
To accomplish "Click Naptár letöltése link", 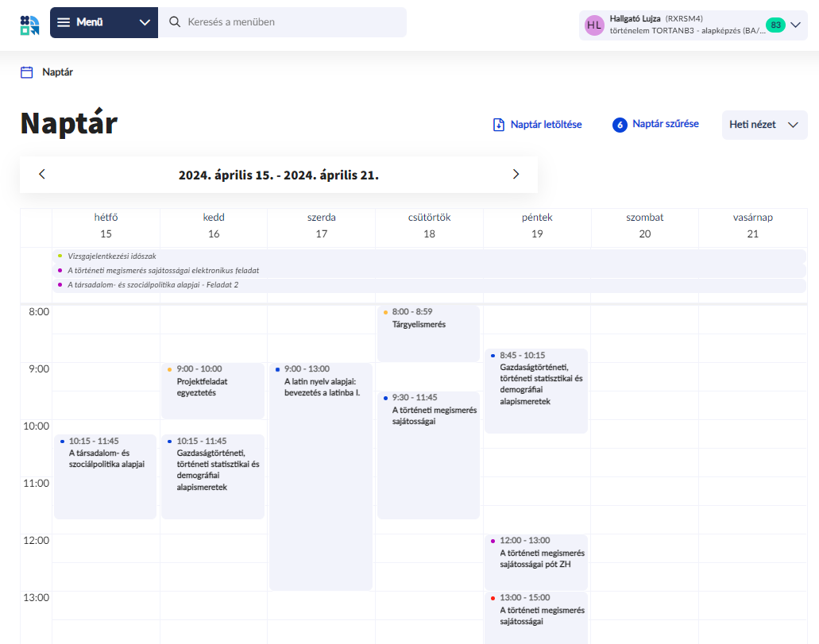I will point(546,125).
